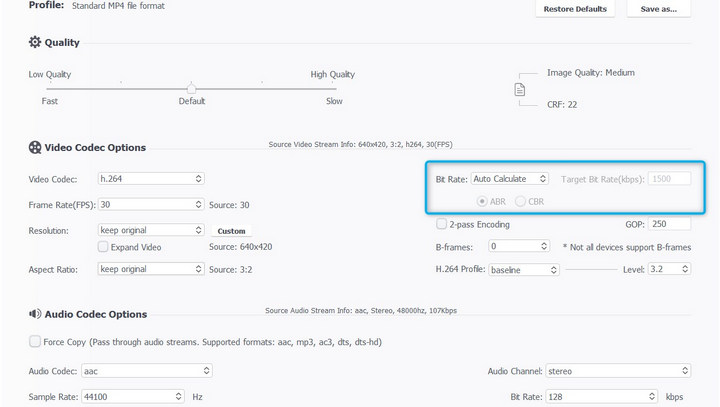This screenshot has width=720, height=407.
Task: Click the image quality document icon
Action: coord(519,89)
